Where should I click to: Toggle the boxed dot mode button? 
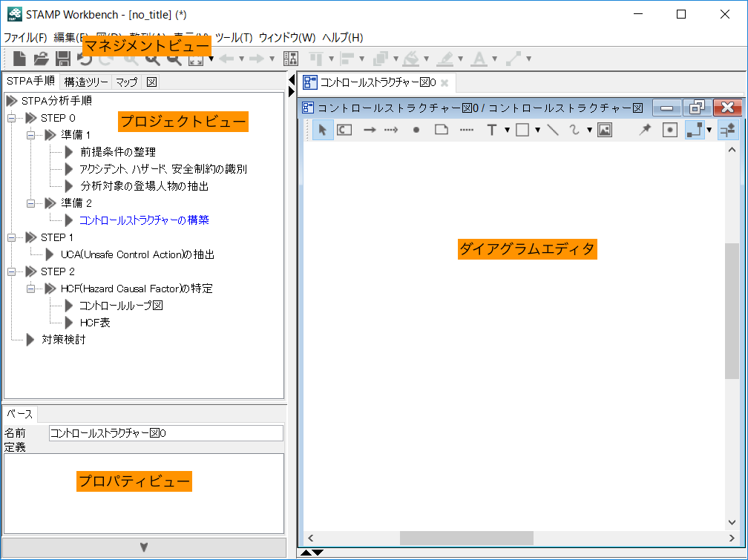(670, 130)
